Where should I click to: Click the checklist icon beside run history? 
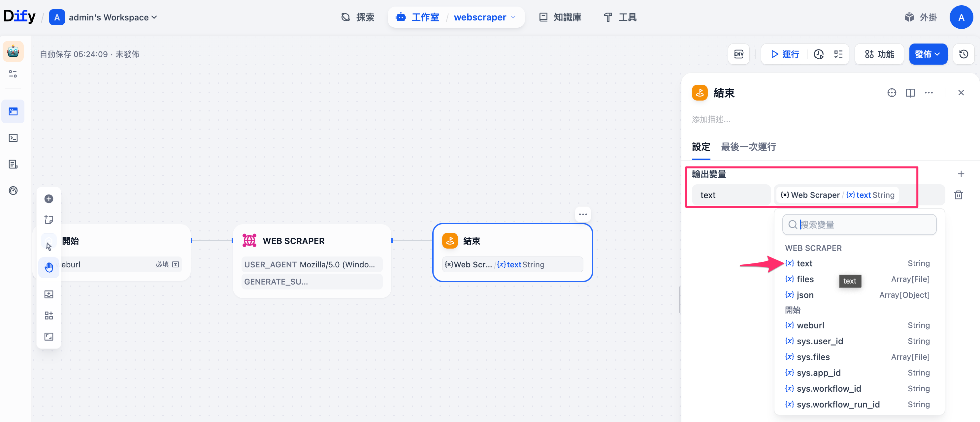(838, 54)
